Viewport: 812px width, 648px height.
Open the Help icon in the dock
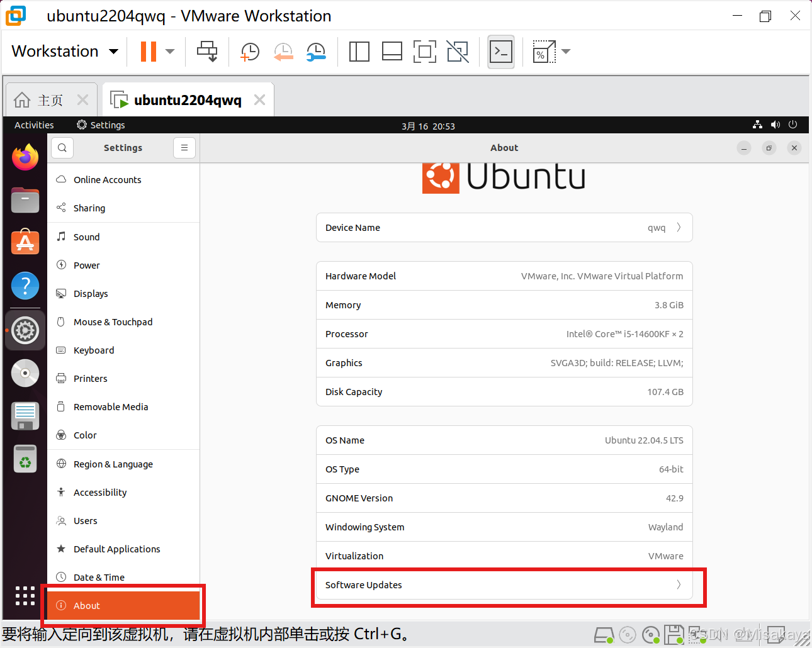pos(25,286)
